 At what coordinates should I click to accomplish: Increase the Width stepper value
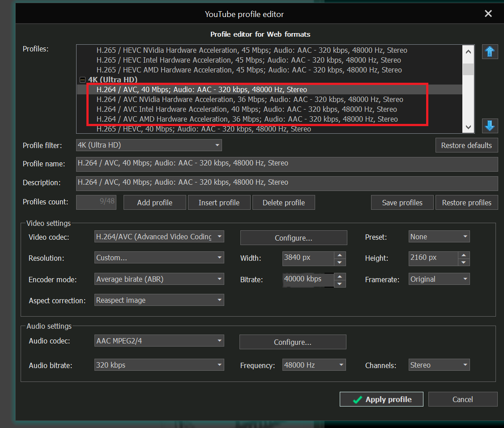tap(340, 255)
